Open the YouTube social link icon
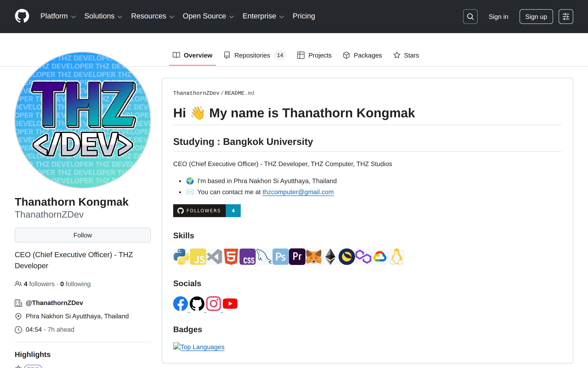Screen dimensions: 588x368 (x=230, y=304)
